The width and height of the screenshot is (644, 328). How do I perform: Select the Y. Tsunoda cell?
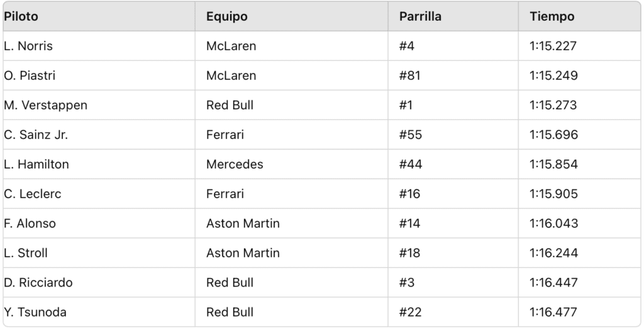(x=35, y=312)
